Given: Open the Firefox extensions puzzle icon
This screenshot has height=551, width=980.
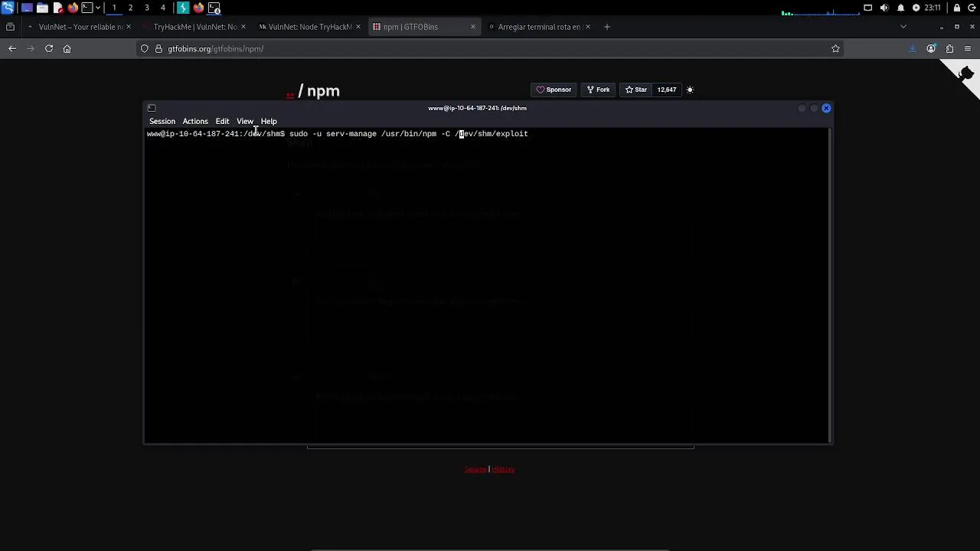Looking at the screenshot, I should tap(949, 49).
